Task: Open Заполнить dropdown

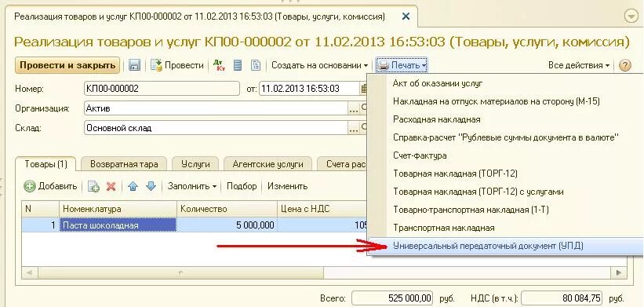Action: [192, 186]
